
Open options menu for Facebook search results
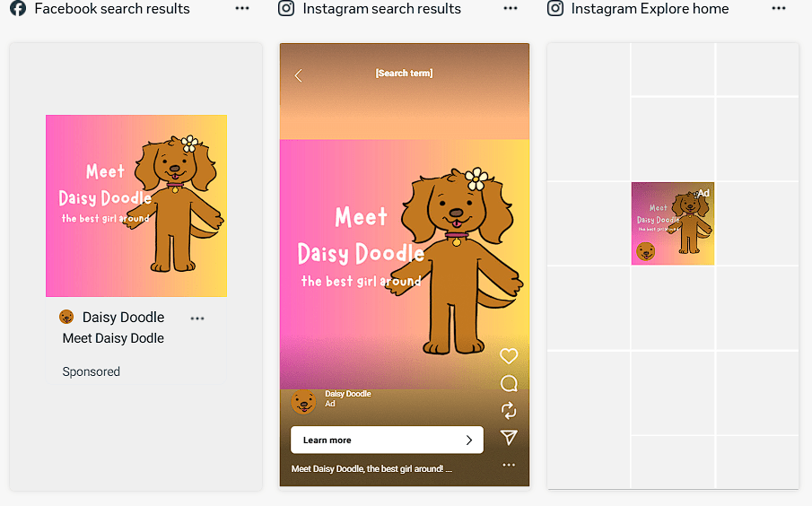[x=242, y=8]
